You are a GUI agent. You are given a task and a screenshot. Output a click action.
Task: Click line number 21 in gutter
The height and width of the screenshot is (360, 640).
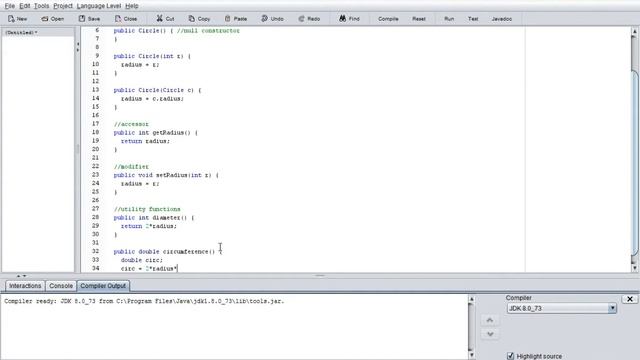(x=96, y=158)
